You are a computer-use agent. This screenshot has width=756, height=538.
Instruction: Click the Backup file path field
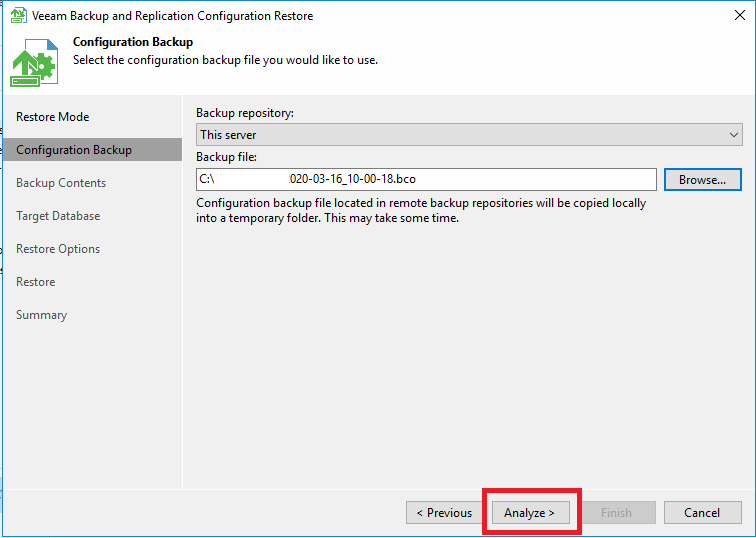426,179
